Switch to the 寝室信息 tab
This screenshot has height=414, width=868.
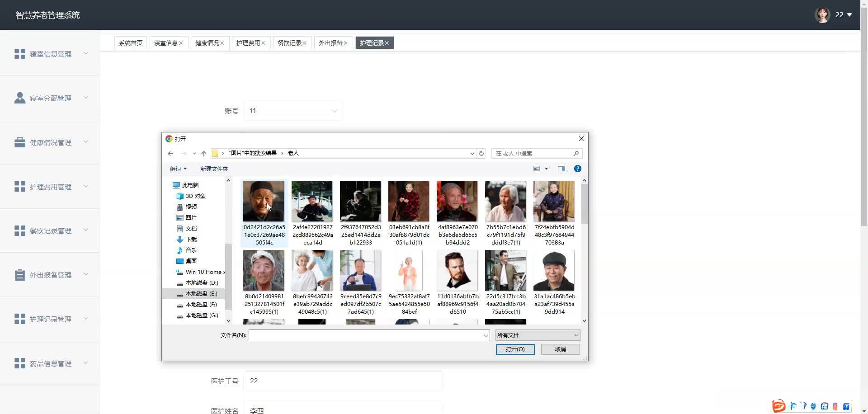(x=166, y=43)
